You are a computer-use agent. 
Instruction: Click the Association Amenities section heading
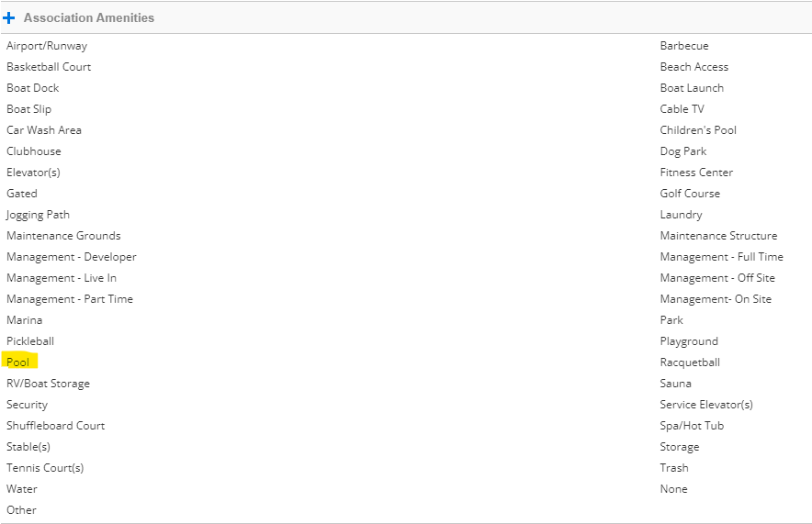coord(89,18)
